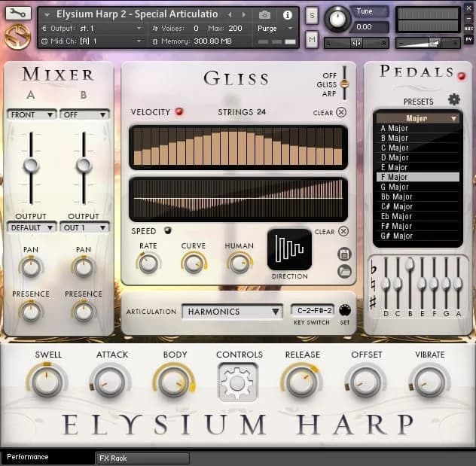Adjust the top pan L-R slider

pos(356,43)
